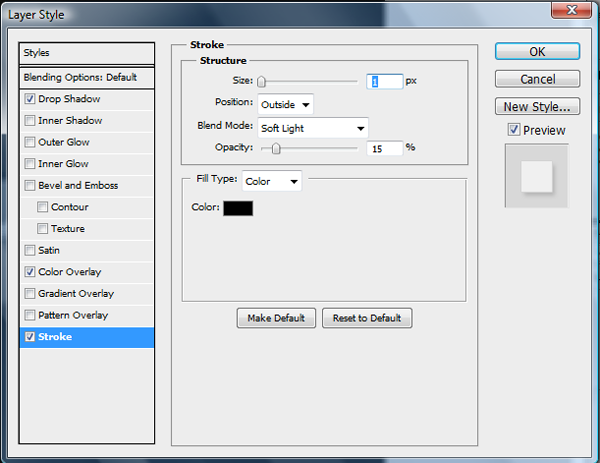Open the Blend Mode dropdown showing Soft Light
The width and height of the screenshot is (600, 463).
(313, 128)
